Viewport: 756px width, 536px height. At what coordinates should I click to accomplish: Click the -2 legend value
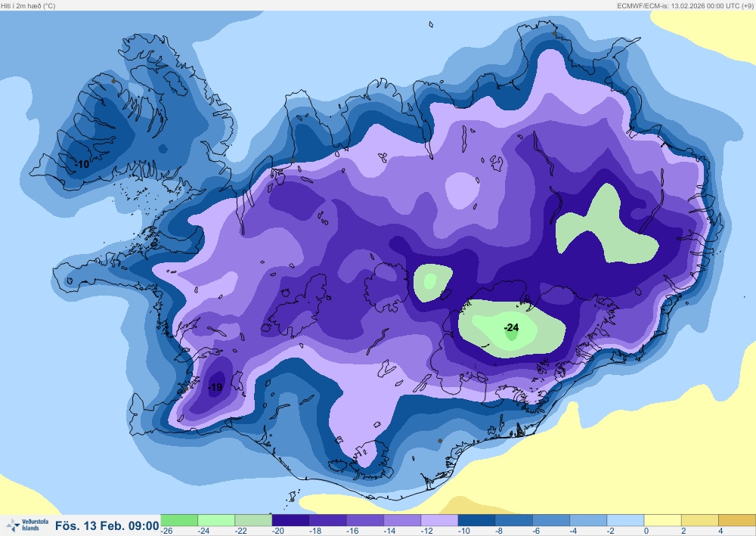(x=610, y=531)
